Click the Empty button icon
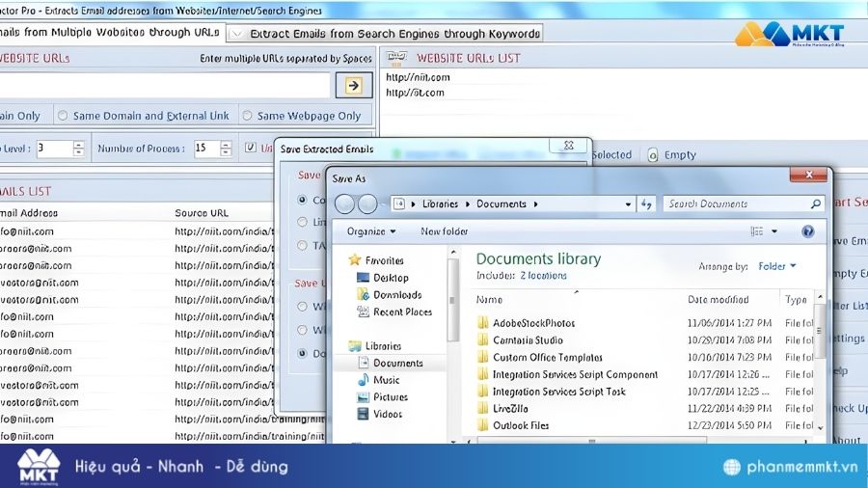The width and height of the screenshot is (868, 488). click(653, 155)
